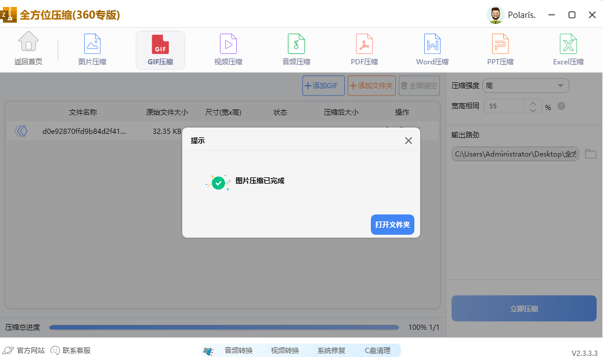Decrease 宽高相同 value with down arrow
This screenshot has height=364, width=603.
click(533, 110)
